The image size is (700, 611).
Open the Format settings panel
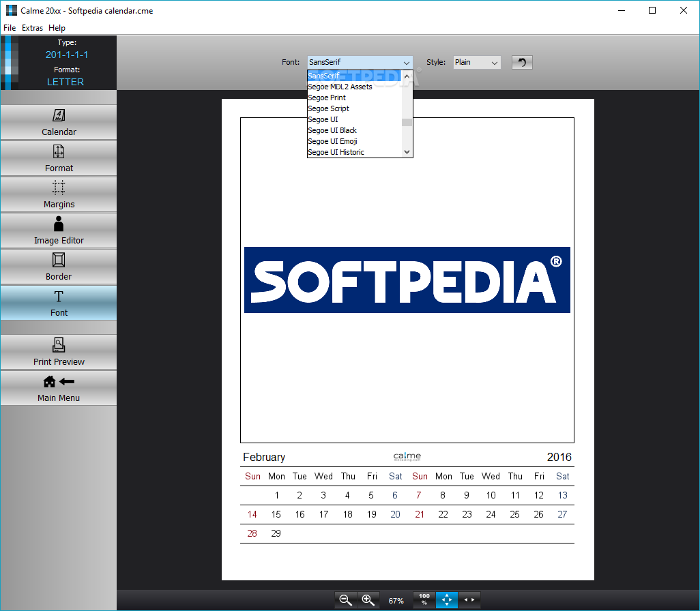(59, 158)
